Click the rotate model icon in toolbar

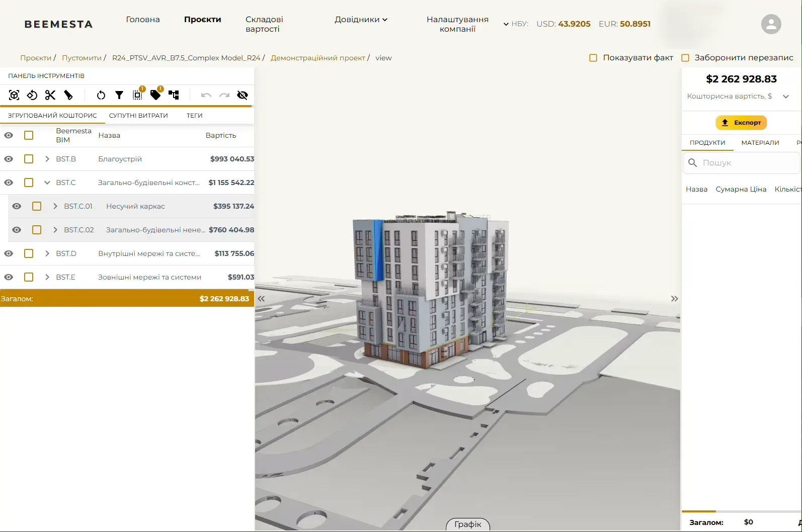32,95
